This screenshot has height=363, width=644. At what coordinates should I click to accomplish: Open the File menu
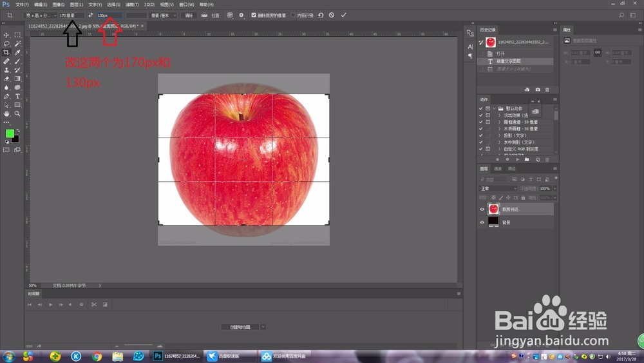tap(22, 5)
